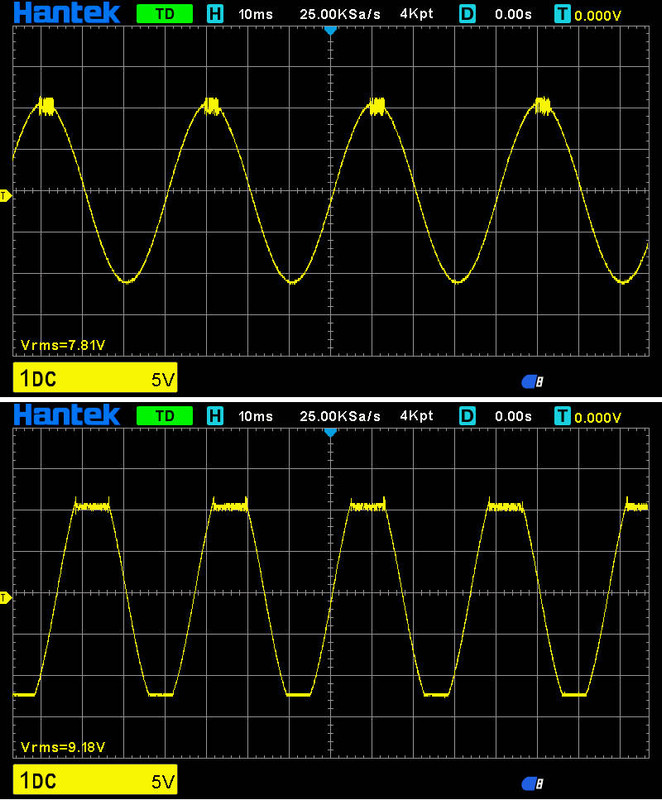Click the 4Kpt memory depth, lower screen

417,416
